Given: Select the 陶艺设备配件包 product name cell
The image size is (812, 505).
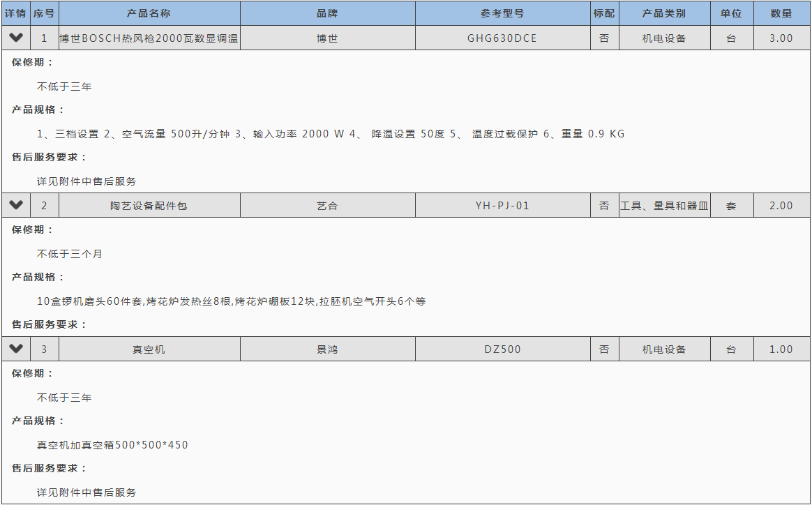Looking at the screenshot, I should pyautogui.click(x=149, y=206).
